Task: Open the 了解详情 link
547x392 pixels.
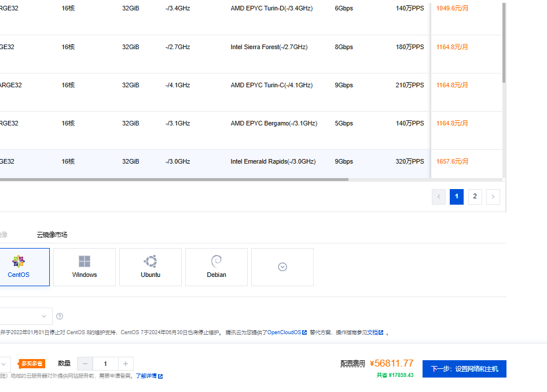Action: 146,376
